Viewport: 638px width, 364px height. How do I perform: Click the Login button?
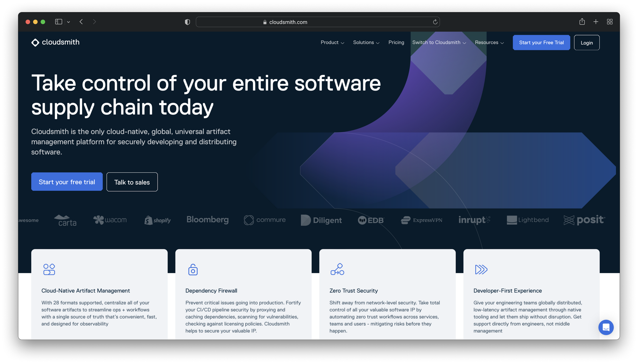pos(587,43)
